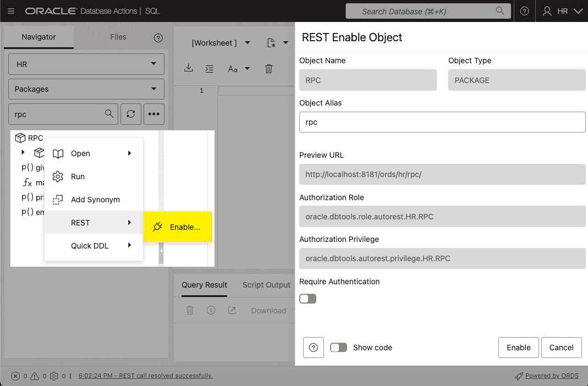This screenshot has width=588, height=386.
Task: Click the Authorization Privilege field
Action: 442,258
